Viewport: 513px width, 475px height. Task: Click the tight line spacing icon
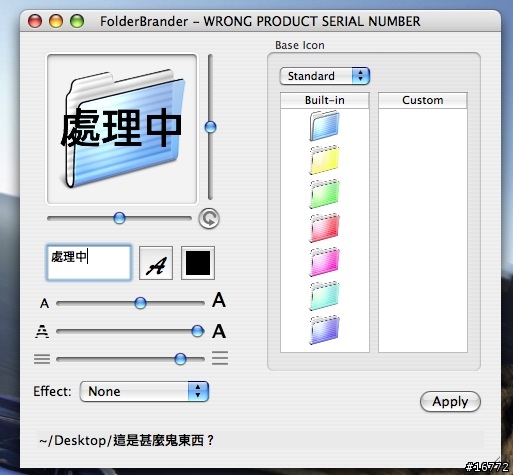click(42, 359)
